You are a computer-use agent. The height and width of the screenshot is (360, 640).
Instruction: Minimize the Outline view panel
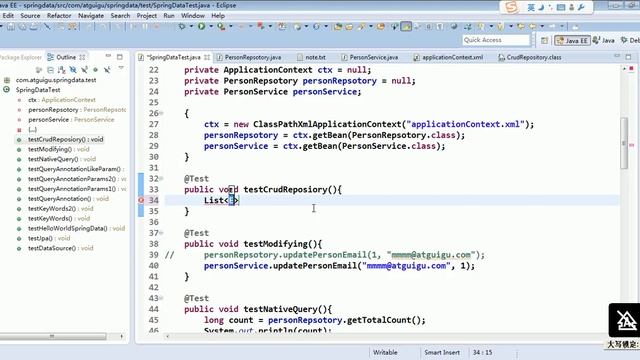108,56
